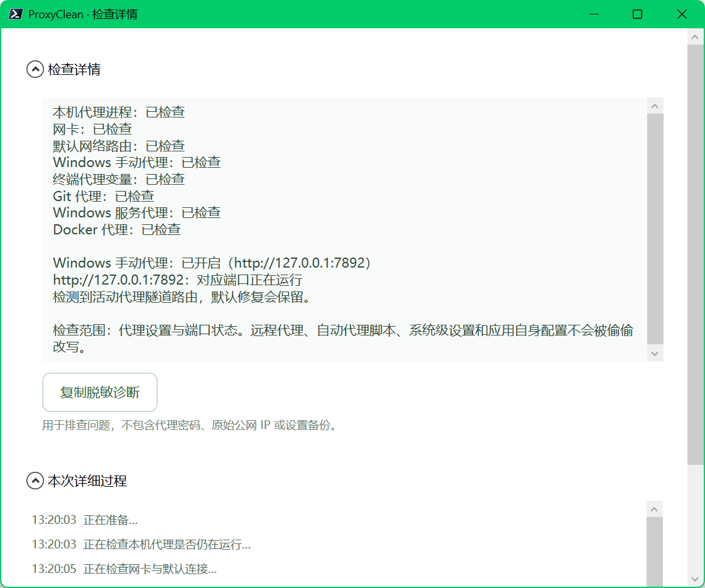Click the main window scroll-up arrow

695,37
